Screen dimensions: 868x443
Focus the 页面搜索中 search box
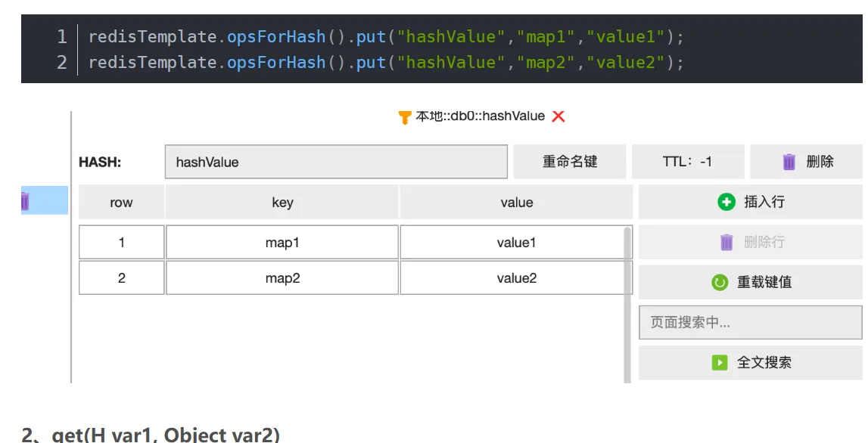pos(750,323)
